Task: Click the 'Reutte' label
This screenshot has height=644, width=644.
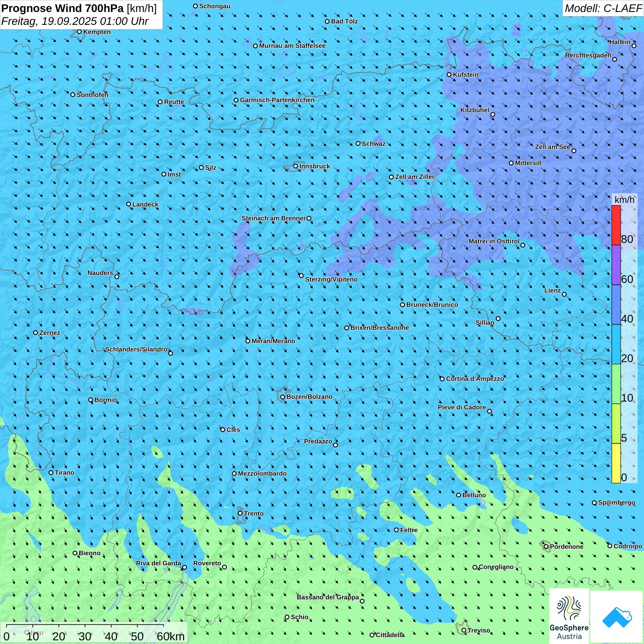Action: tap(174, 102)
